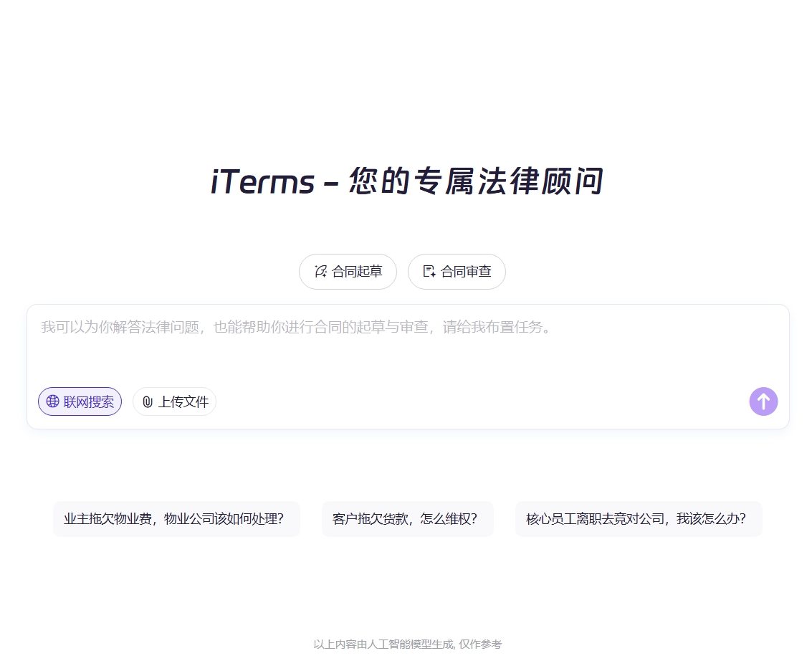Click the 上传文件 upload button label

[x=183, y=402]
